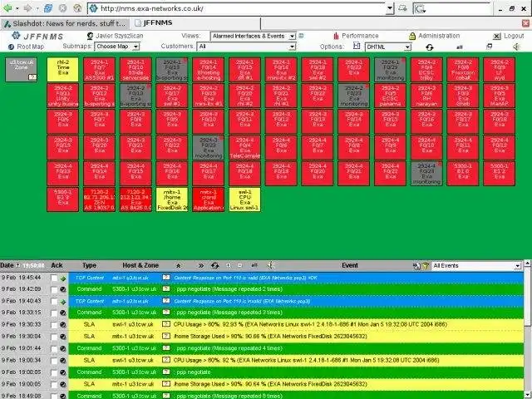Image resolution: width=532 pixels, height=399 pixels.
Task: Select the red 7120-2 ZEN tile
Action: pyautogui.click(x=99, y=199)
